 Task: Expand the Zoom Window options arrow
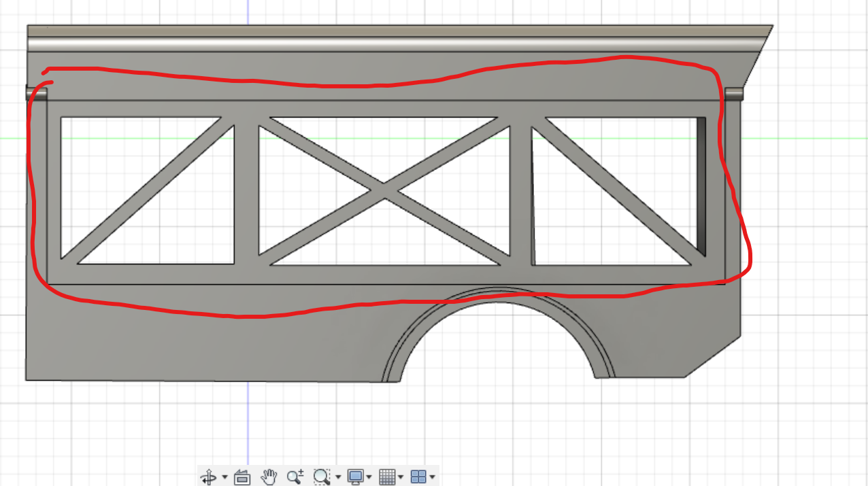coord(338,476)
